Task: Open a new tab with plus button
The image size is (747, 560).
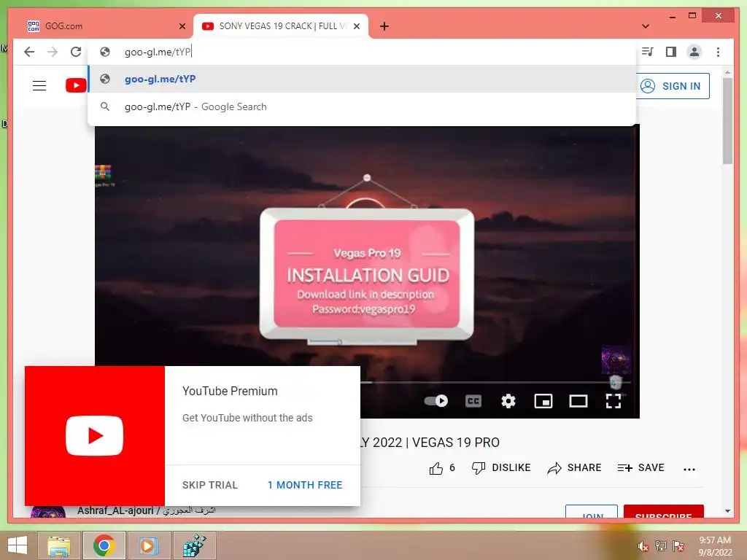Action: [x=384, y=26]
